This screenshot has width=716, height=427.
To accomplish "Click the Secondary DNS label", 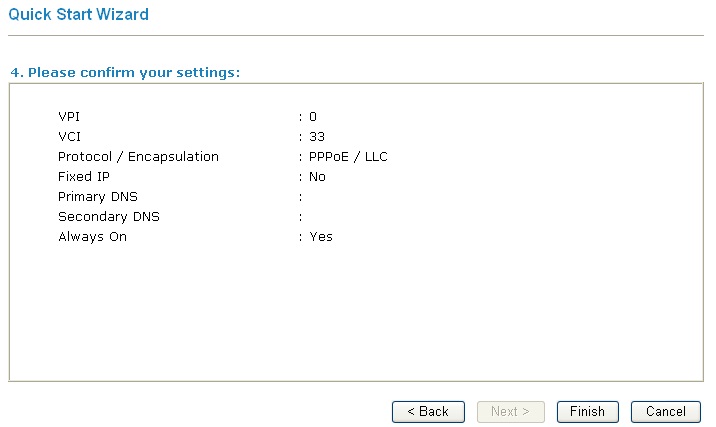I will 108,217.
